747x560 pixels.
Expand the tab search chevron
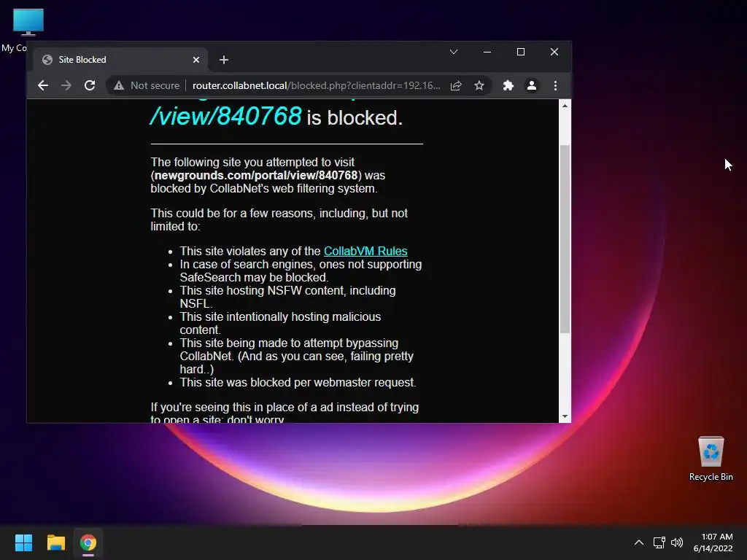454,52
